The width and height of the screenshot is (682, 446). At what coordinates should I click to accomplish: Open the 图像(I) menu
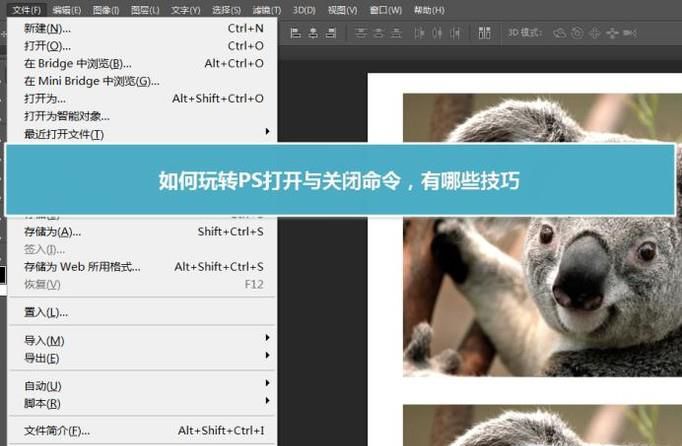tap(106, 10)
